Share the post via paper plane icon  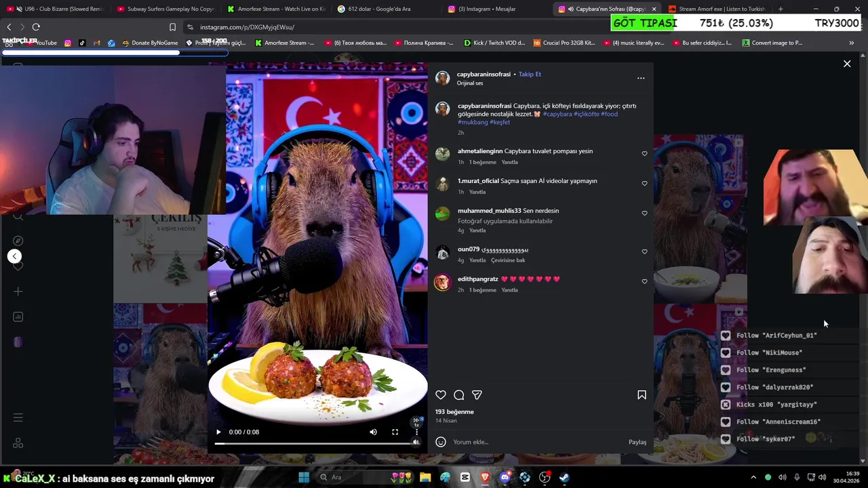(477, 395)
